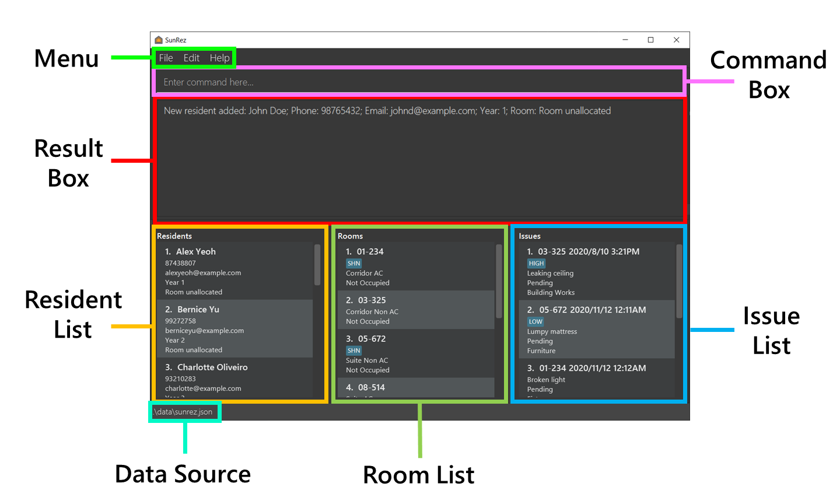The width and height of the screenshot is (840, 504).
Task: Open the Edit menu
Action: pos(191,58)
